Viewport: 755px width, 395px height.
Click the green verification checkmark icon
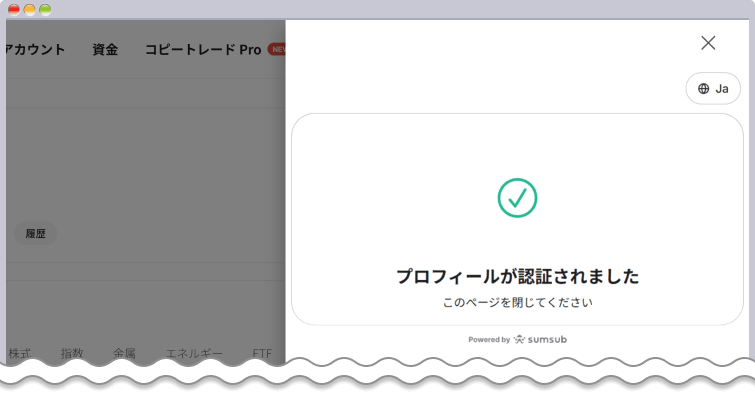point(517,198)
